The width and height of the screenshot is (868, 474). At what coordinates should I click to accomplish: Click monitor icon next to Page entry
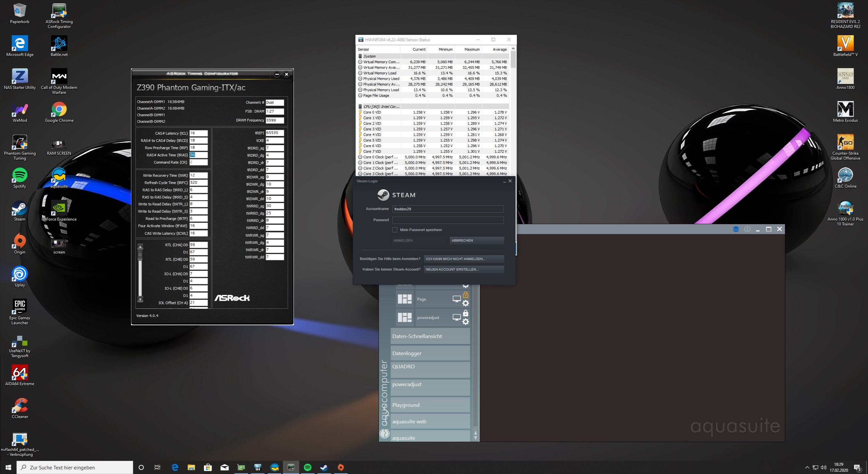(x=456, y=299)
